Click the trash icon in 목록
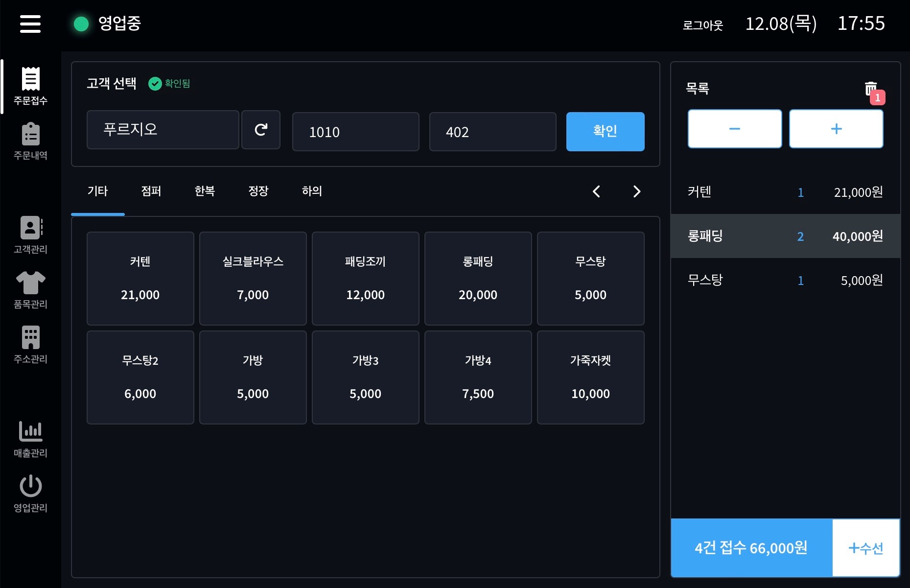 [871, 89]
